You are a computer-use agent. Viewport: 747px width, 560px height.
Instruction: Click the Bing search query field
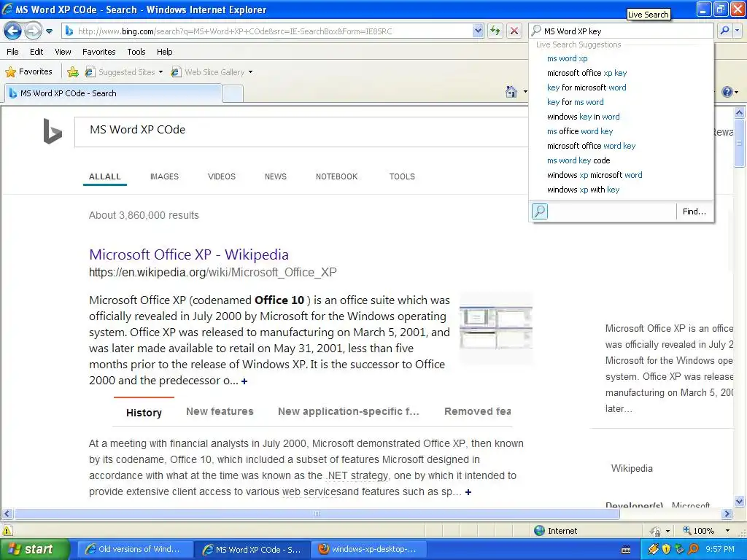(x=301, y=131)
